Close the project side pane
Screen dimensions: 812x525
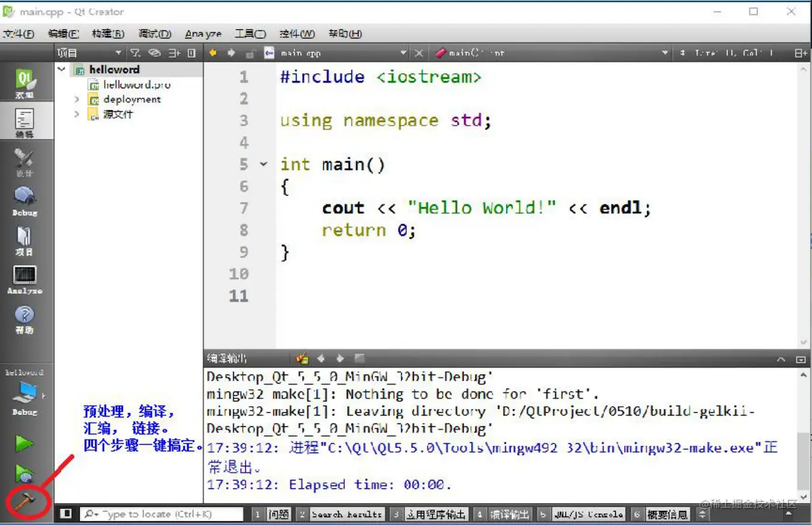[192, 53]
